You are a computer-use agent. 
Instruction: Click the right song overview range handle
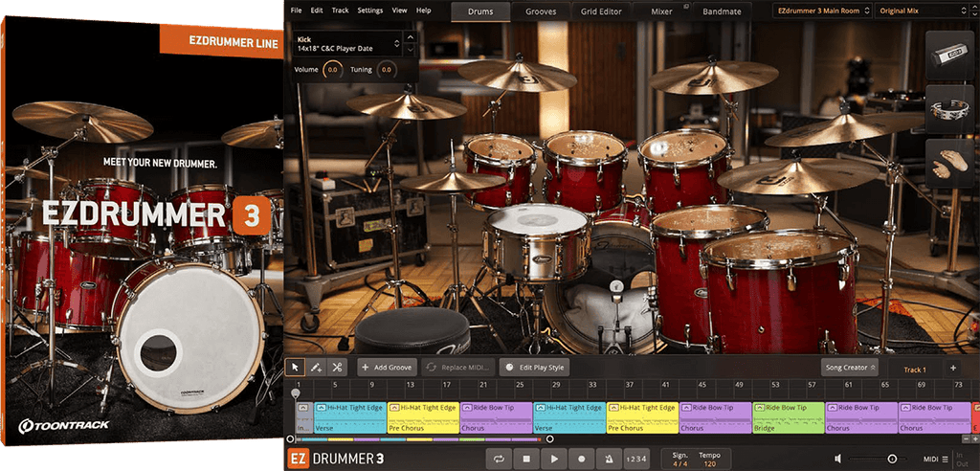pos(549,439)
